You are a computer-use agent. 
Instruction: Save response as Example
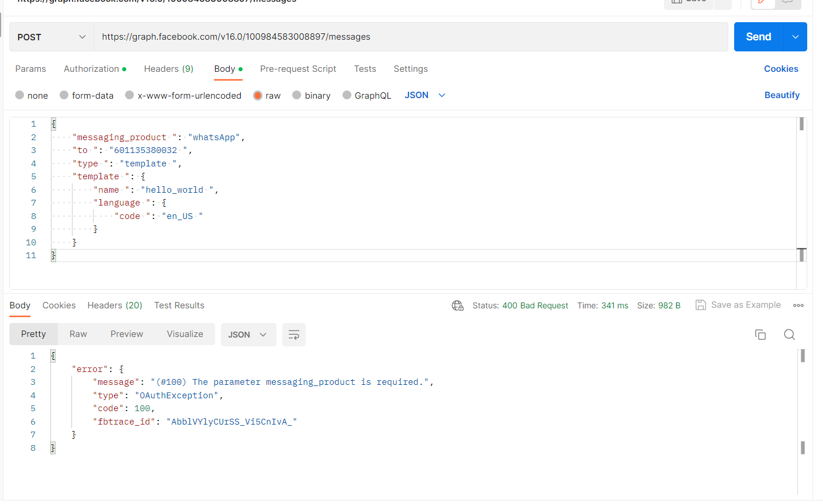738,305
